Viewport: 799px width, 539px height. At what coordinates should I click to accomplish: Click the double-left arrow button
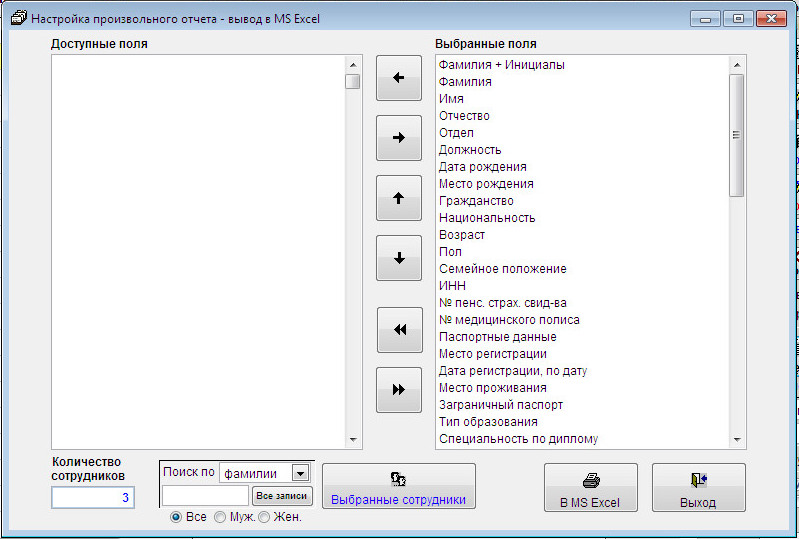(x=400, y=330)
